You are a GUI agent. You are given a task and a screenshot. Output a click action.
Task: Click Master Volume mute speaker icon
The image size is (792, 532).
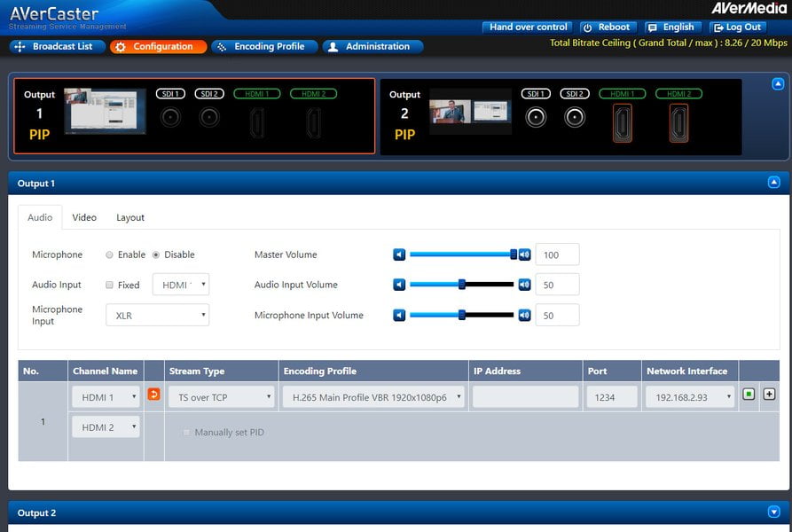click(x=399, y=254)
